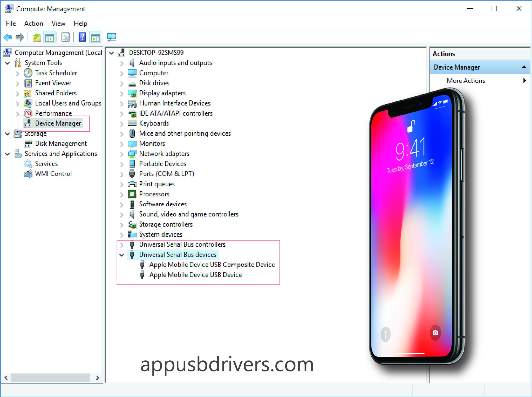532x397 pixels.
Task: Click the Task Scheduler icon
Action: 26,73
